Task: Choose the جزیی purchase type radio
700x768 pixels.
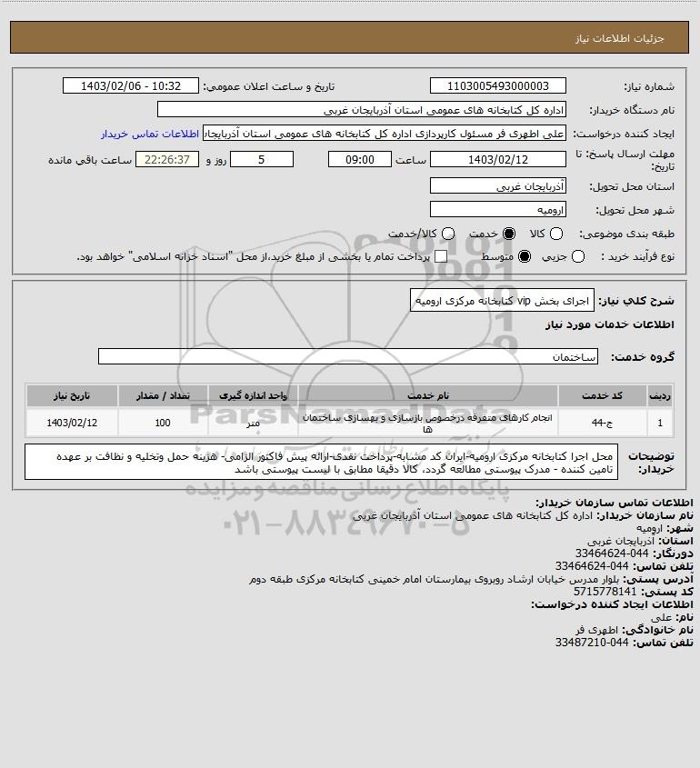Action: (x=578, y=256)
